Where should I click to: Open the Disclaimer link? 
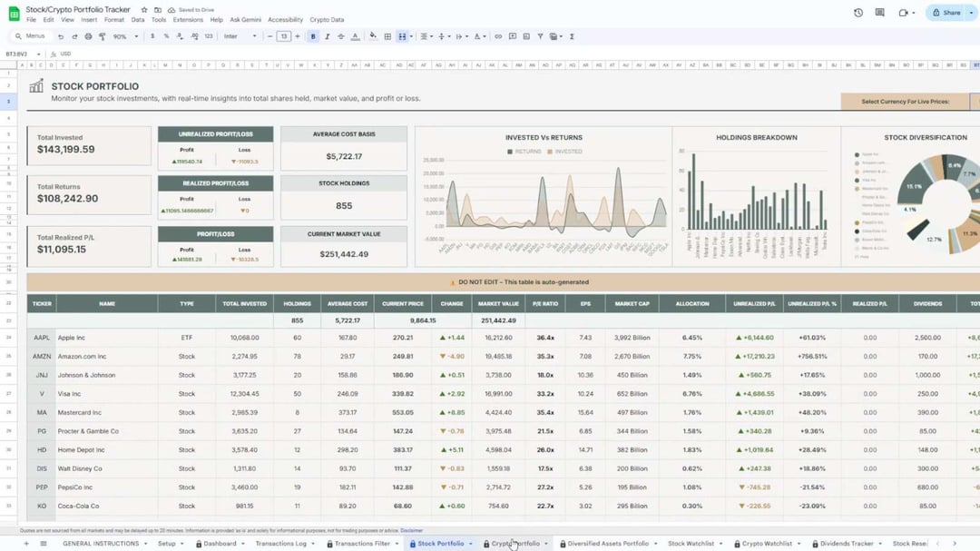(411, 530)
